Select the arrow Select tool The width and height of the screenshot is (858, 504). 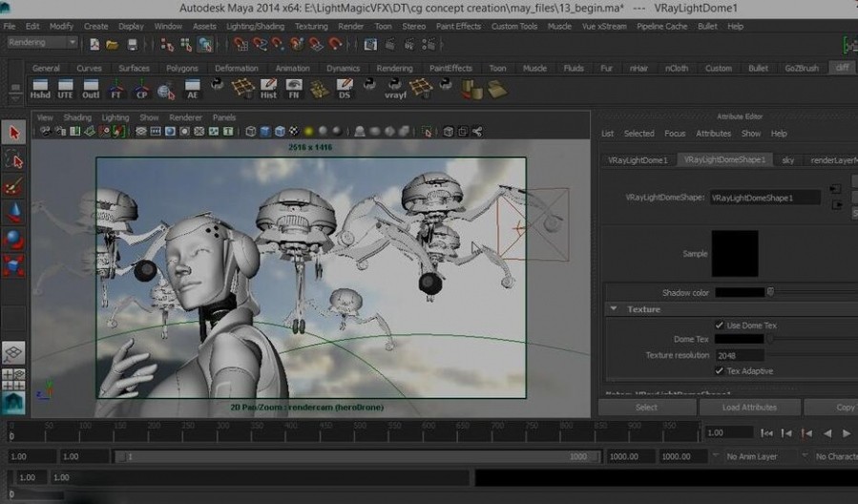[x=13, y=133]
